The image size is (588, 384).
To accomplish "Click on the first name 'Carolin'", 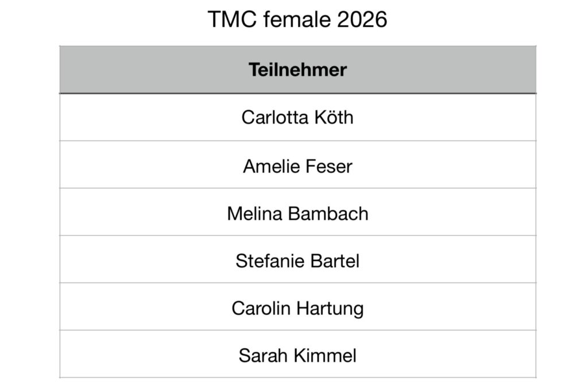I will click(x=261, y=308).
